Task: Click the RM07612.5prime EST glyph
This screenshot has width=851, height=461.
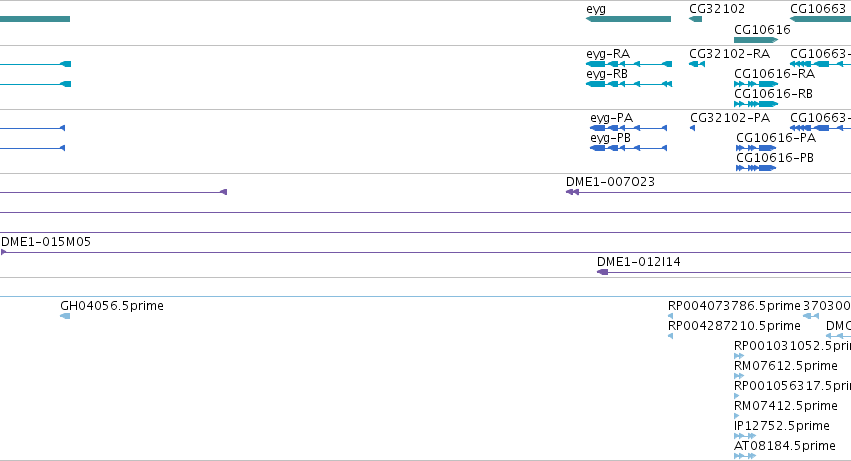Action: [739, 376]
